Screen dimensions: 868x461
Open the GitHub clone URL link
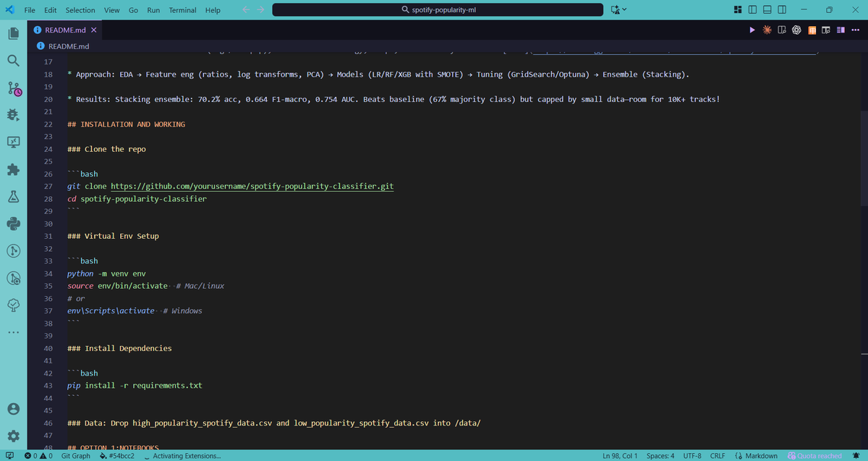point(252,186)
